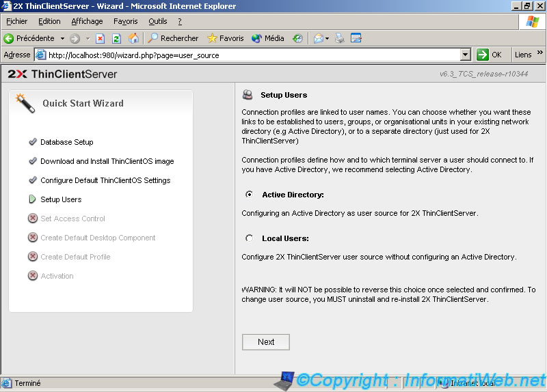Image resolution: width=547 pixels, height=392 pixels.
Task: Click the red X beside Set Access Control
Action: 33,218
